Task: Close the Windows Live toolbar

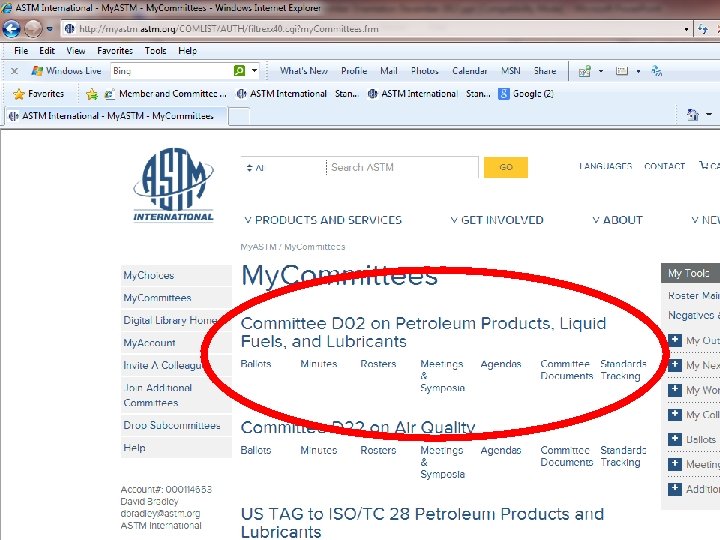Action: (15, 71)
